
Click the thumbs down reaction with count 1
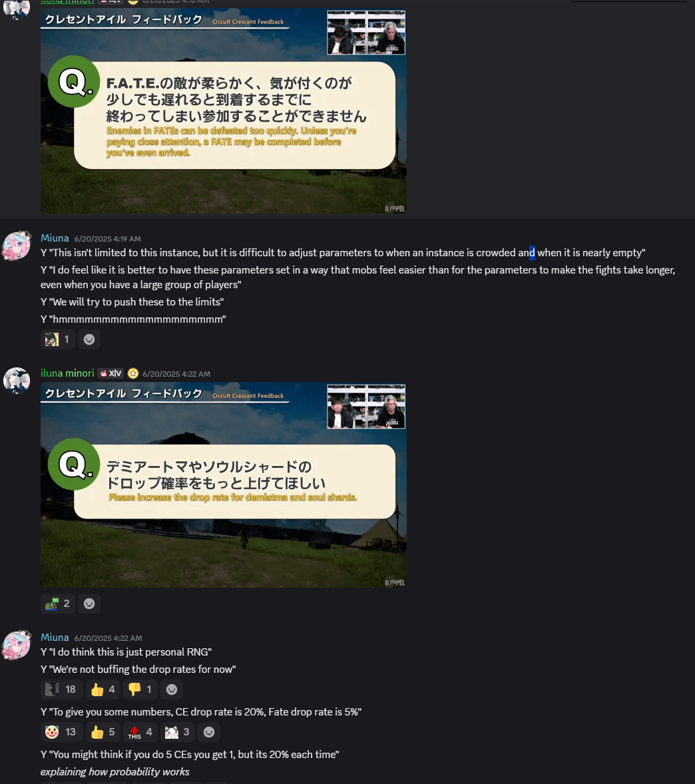pos(140,689)
